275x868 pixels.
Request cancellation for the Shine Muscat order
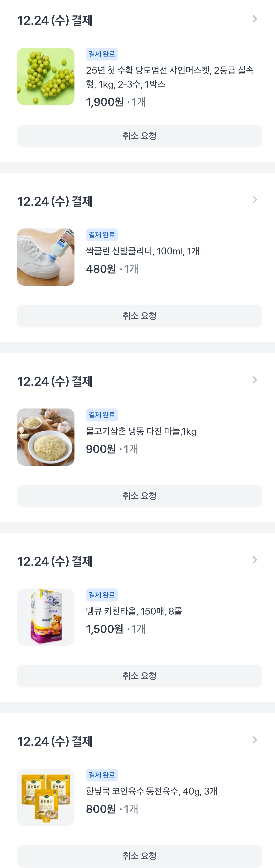click(x=139, y=136)
